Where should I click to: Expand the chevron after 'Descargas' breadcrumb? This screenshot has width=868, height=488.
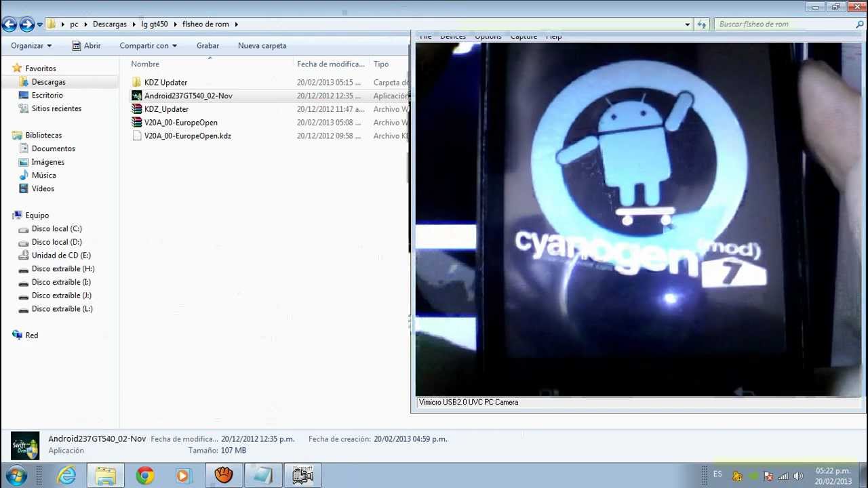pyautogui.click(x=134, y=24)
